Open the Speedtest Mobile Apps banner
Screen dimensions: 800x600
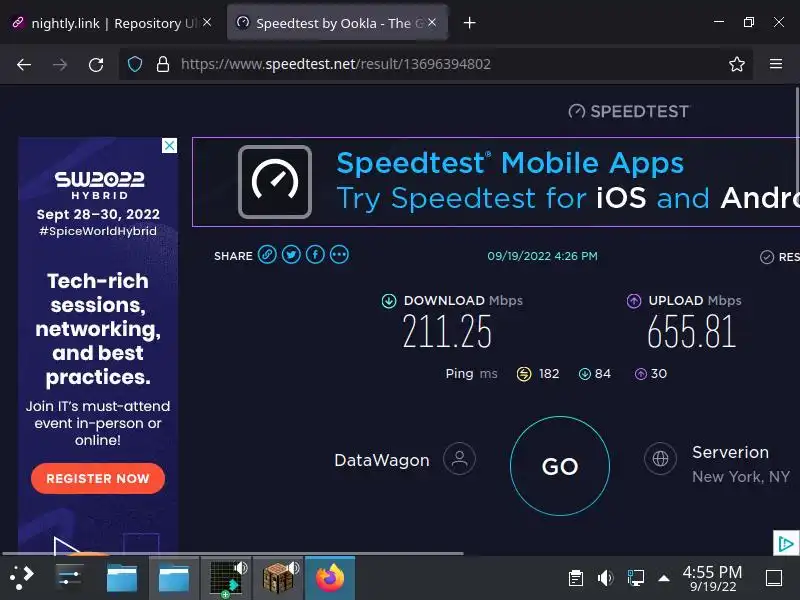pyautogui.click(x=496, y=182)
